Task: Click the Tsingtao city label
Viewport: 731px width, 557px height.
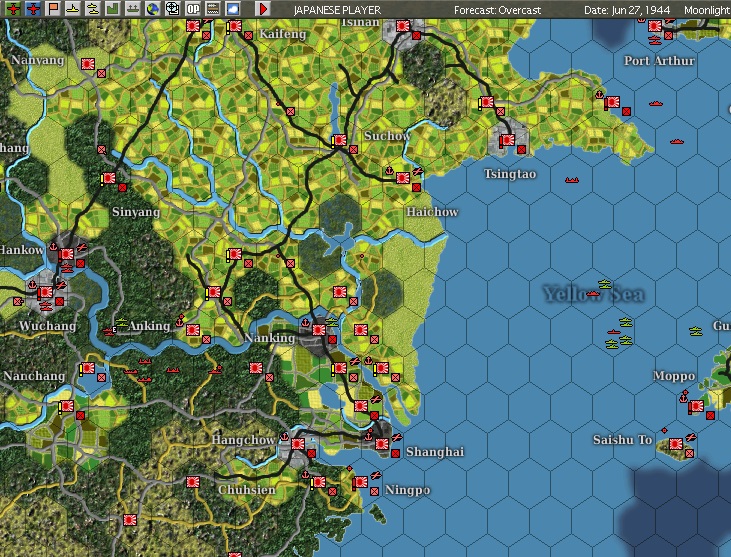Action: point(510,174)
